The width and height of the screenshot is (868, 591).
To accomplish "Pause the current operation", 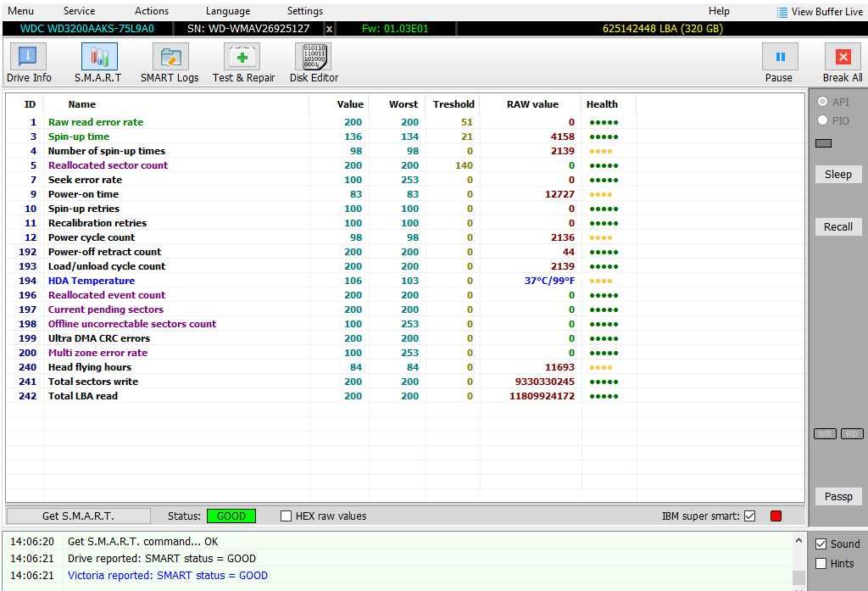I will [x=780, y=63].
